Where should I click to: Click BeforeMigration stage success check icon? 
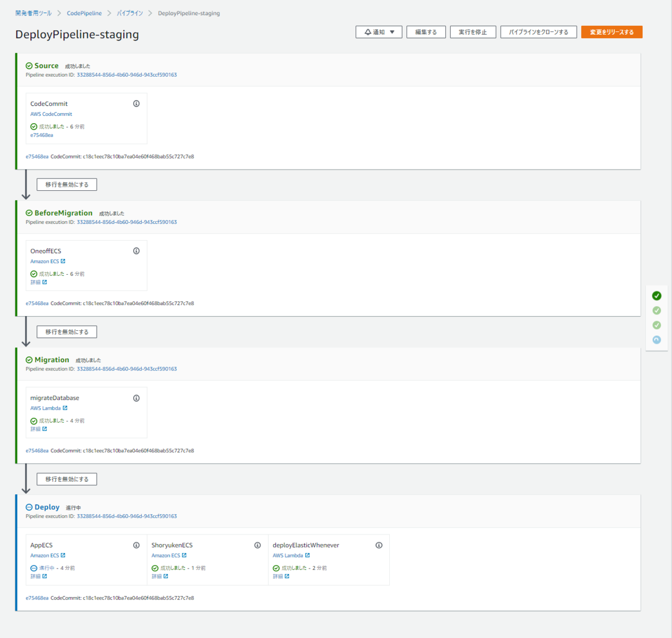point(29,213)
